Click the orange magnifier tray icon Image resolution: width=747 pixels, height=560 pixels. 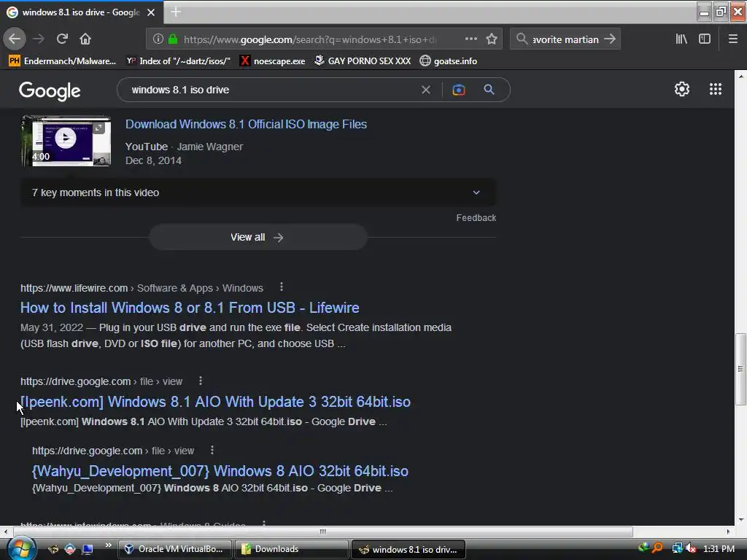657,548
